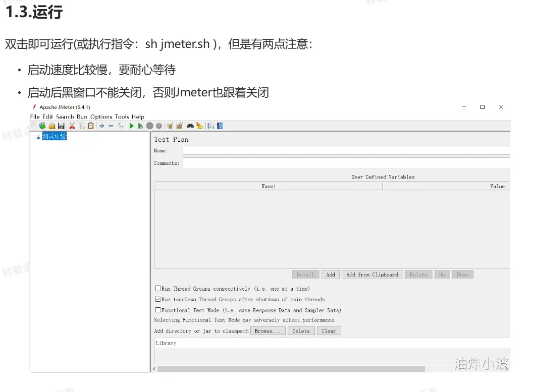Open the Help menu
The image size is (534, 392).
click(138, 117)
